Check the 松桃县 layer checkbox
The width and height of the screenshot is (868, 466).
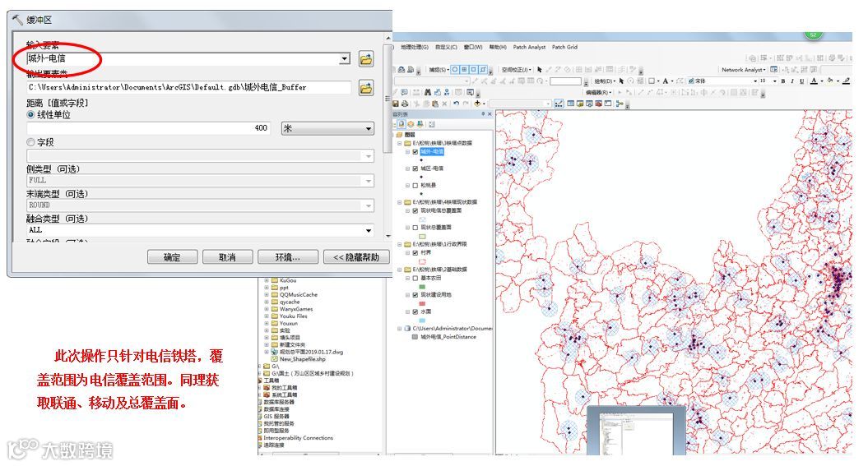pos(415,186)
